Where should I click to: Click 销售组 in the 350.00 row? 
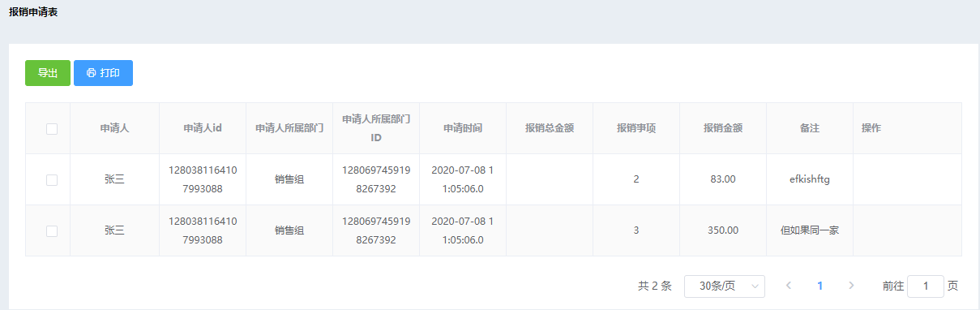point(289,230)
